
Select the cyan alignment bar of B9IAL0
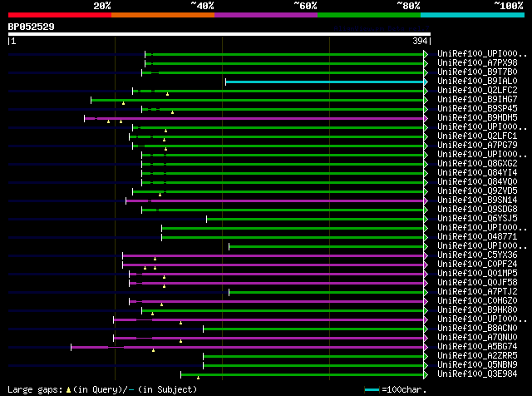click(x=325, y=82)
